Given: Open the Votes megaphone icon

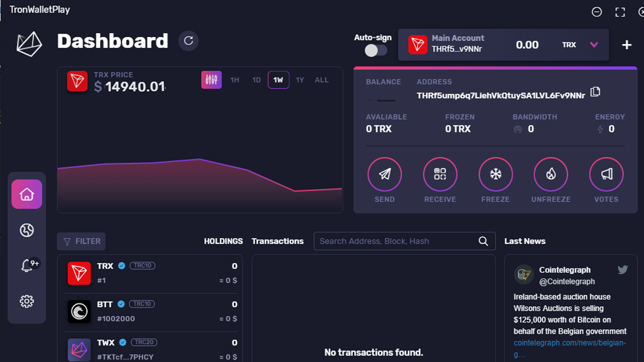Looking at the screenshot, I should pos(606,174).
